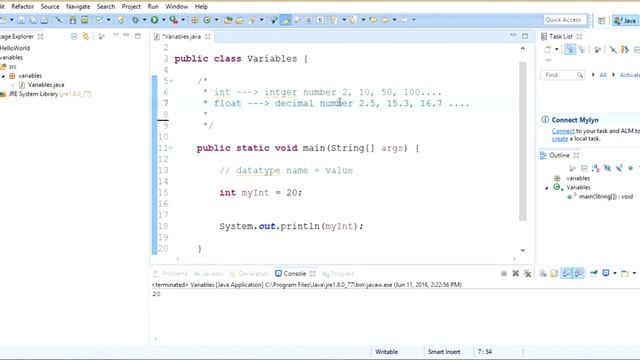This screenshot has width=640, height=360.
Task: Click the Find field in Task List
Action: [x=562, y=75]
